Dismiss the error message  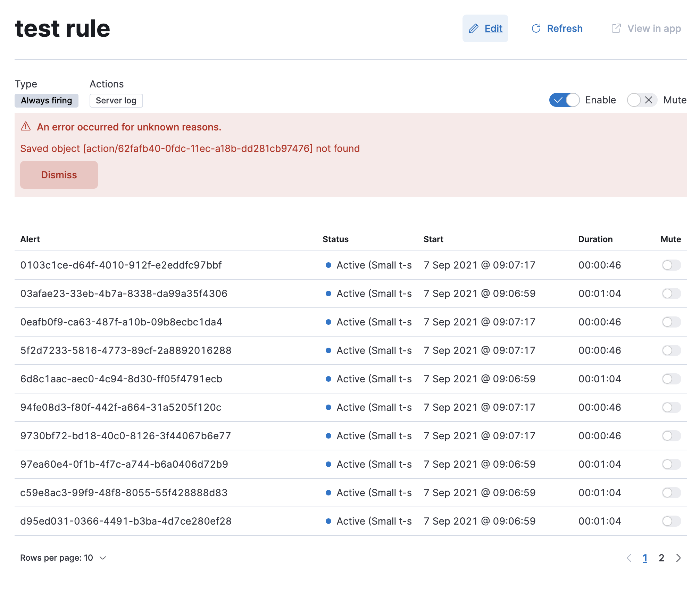(59, 175)
